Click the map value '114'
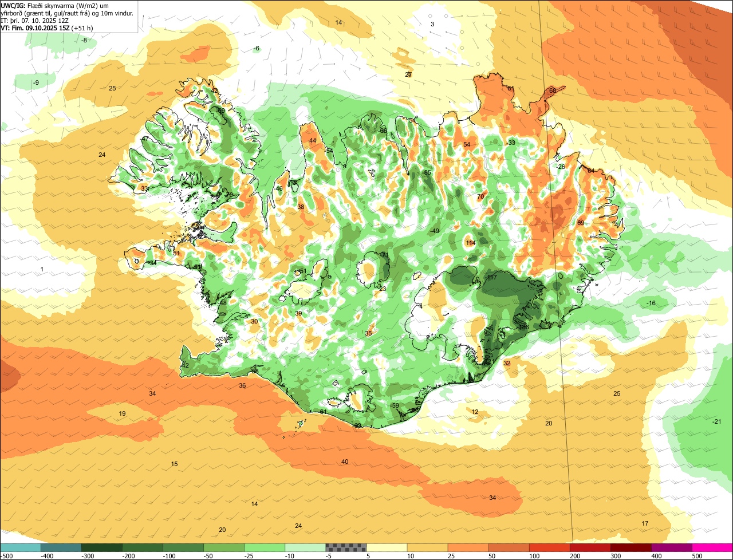Image resolution: width=733 pixels, height=560 pixels. (471, 243)
